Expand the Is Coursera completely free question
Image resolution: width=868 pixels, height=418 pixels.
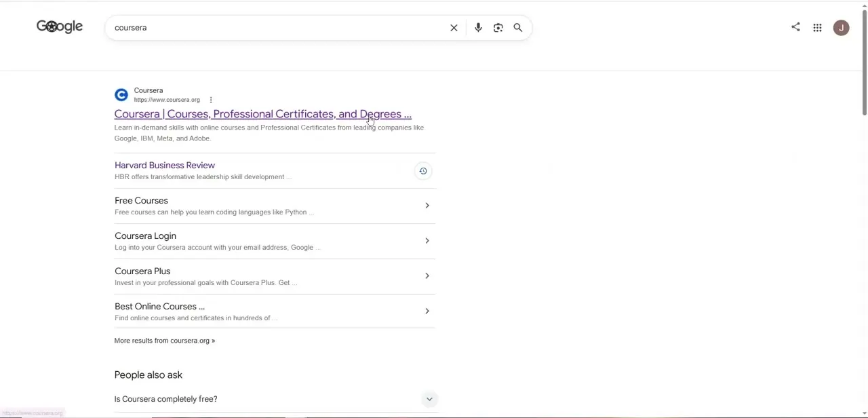pyautogui.click(x=429, y=399)
